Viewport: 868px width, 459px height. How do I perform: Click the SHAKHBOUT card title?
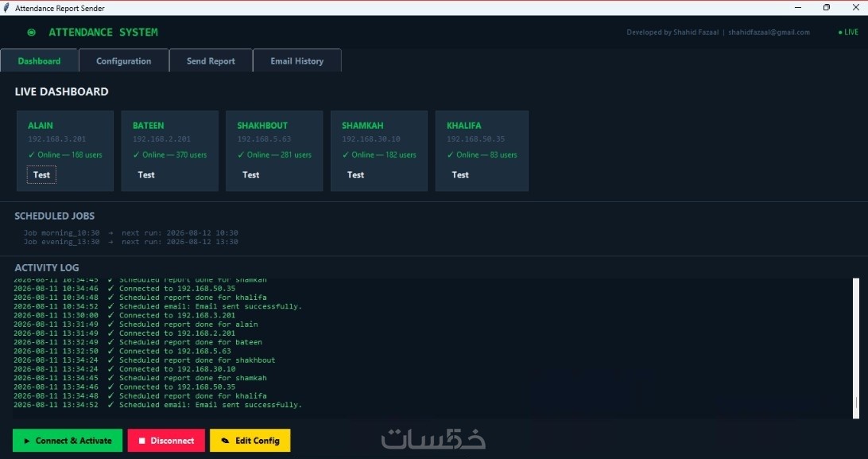tap(262, 126)
